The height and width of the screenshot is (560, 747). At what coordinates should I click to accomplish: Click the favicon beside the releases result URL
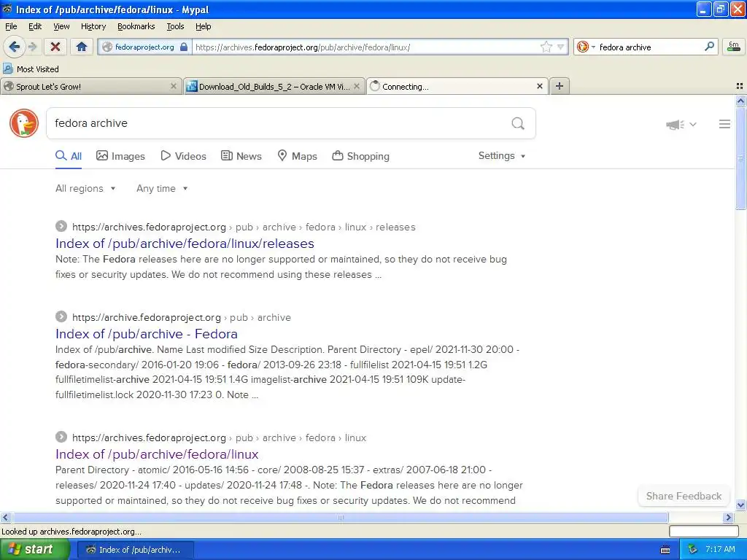61,226
